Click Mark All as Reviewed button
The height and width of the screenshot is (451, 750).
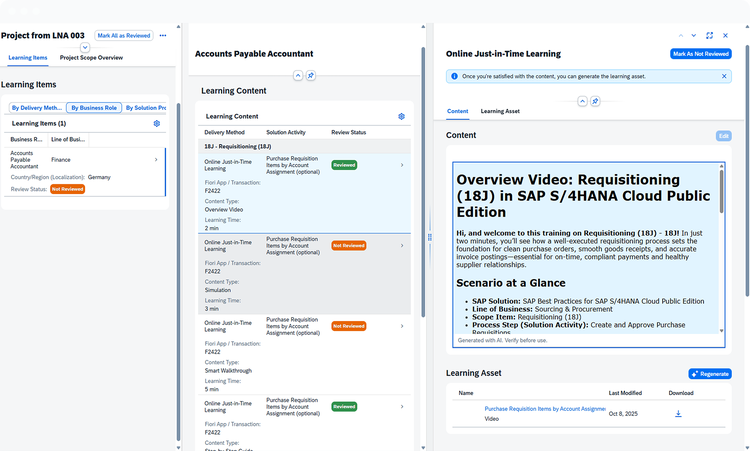point(124,36)
